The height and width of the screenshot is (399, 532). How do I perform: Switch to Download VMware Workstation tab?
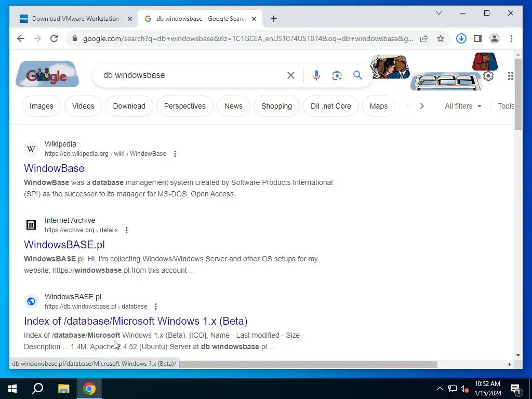coord(76,19)
